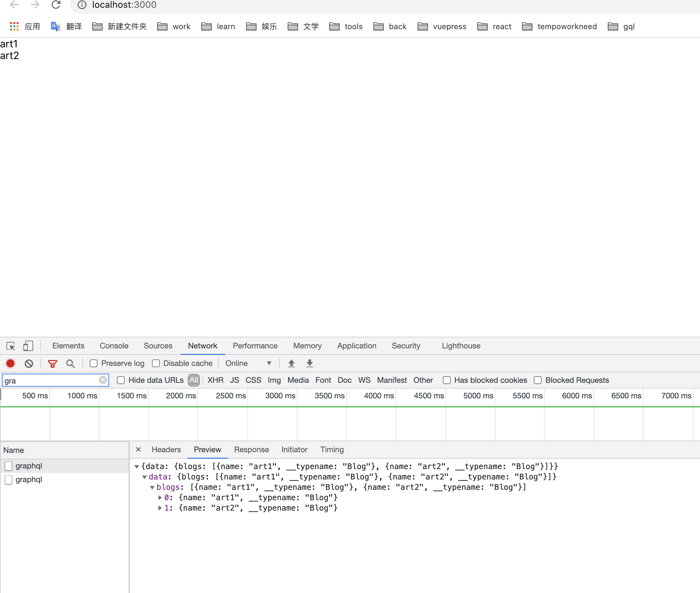Open network search magnifier
This screenshot has width=700, height=593.
tap(70, 363)
